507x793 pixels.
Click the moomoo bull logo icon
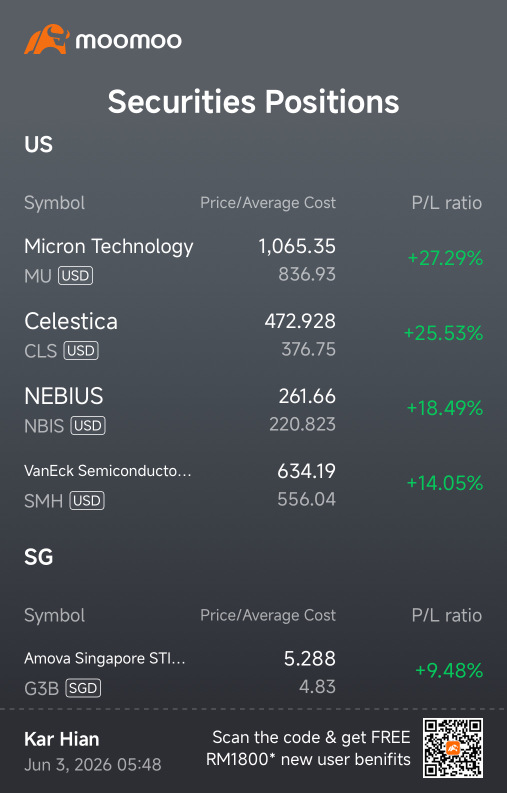coord(47,39)
